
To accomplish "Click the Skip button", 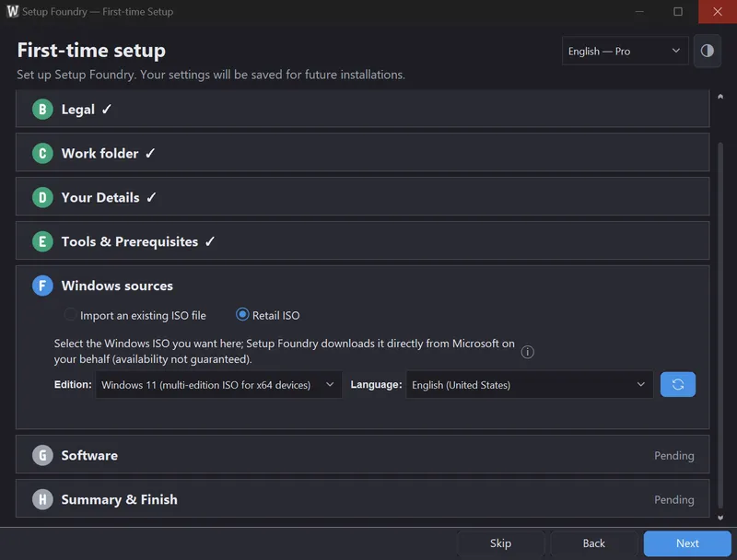I will [500, 543].
